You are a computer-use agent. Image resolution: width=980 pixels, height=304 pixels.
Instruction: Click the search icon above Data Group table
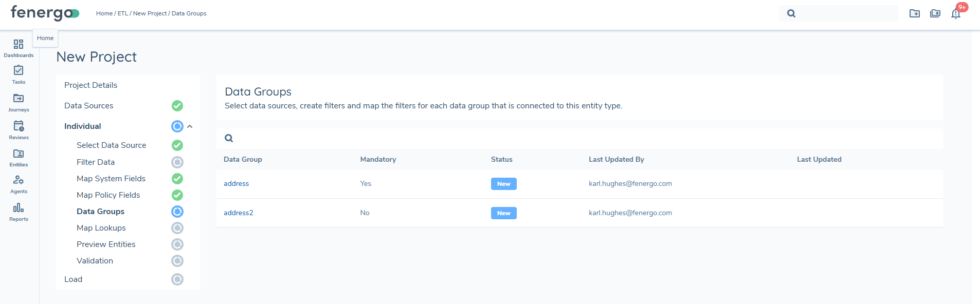(x=229, y=138)
